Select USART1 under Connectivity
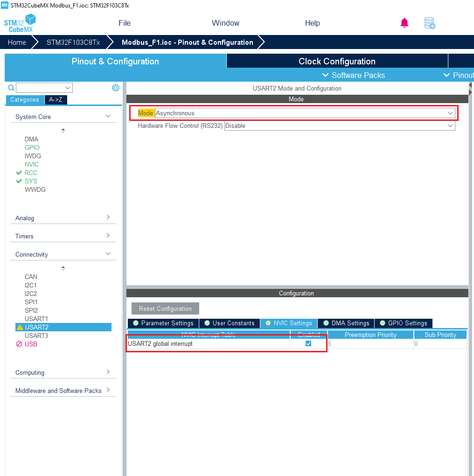Viewport: 474px width, 476px height. click(x=36, y=319)
